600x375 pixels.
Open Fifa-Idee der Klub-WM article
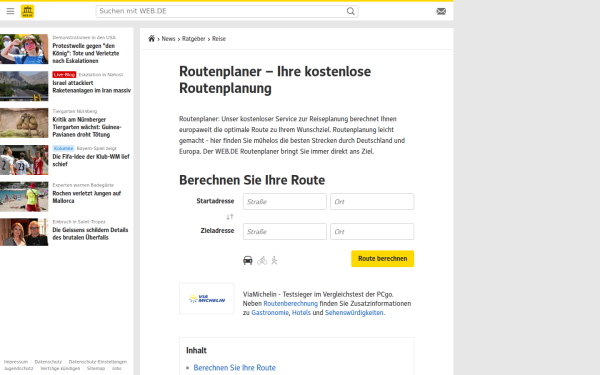click(91, 160)
